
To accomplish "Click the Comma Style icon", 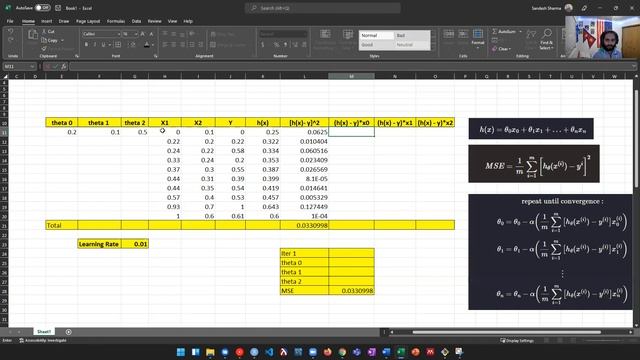I will (285, 44).
